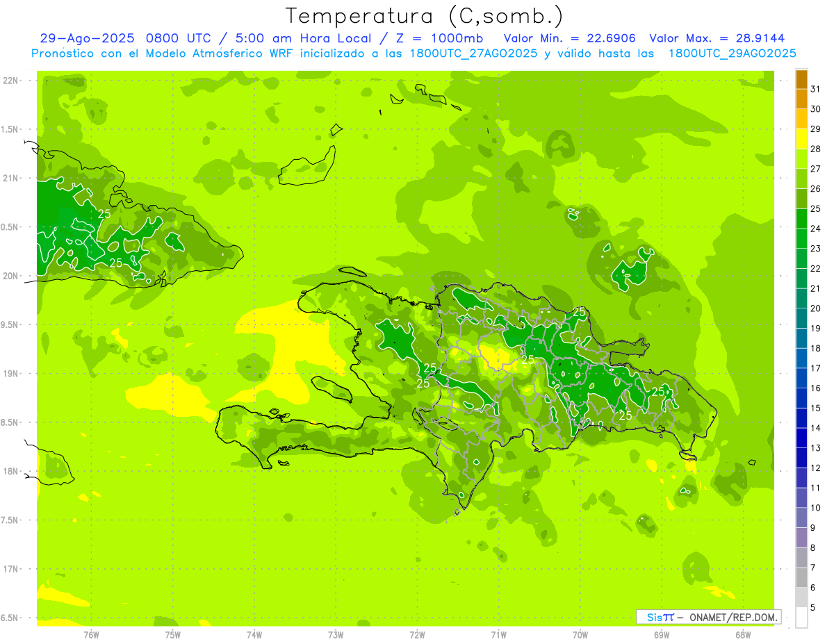Viewport: 834px width, 644px height.
Task: Click the '19N' latitude axis label
Action: [x=12, y=373]
